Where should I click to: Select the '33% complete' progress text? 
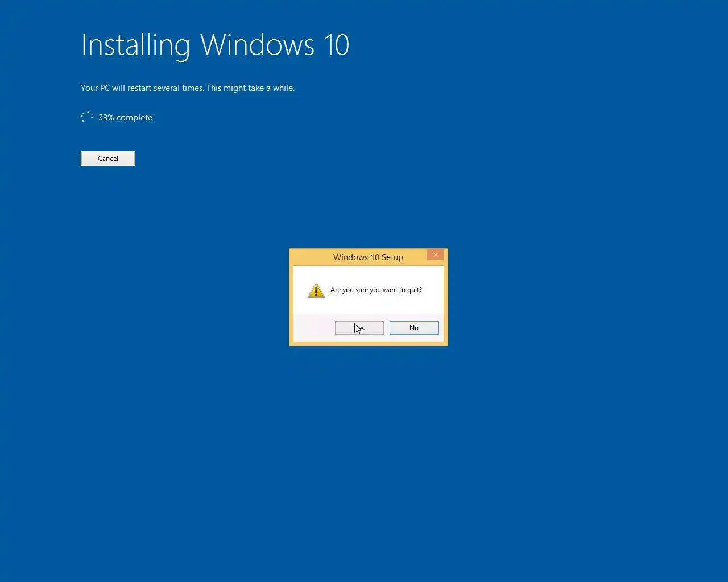coord(125,118)
